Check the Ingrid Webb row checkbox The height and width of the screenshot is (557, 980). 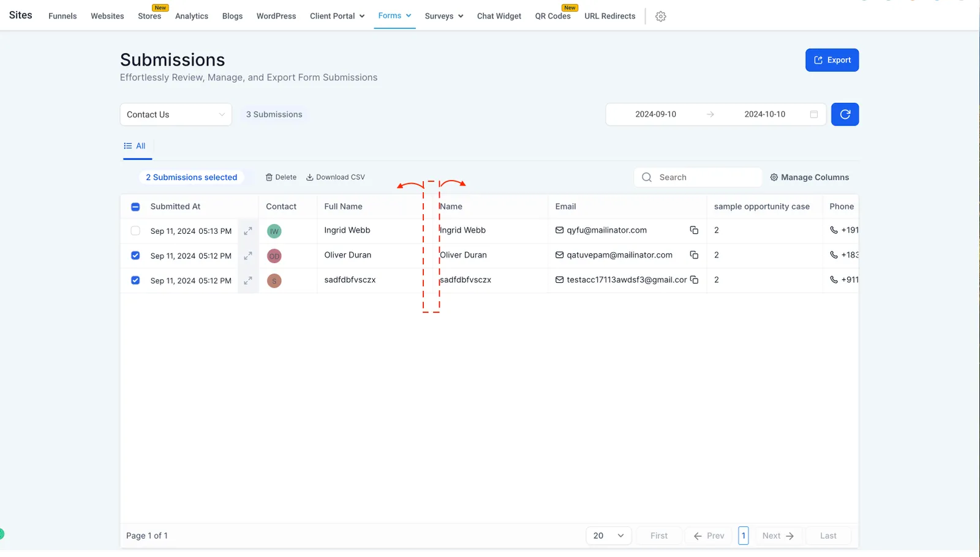tap(135, 231)
